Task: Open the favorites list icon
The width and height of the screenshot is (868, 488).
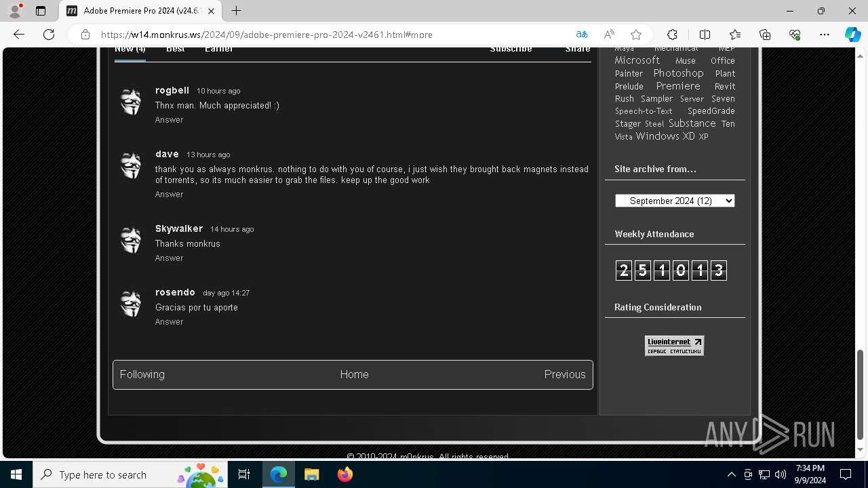Action: click(735, 35)
